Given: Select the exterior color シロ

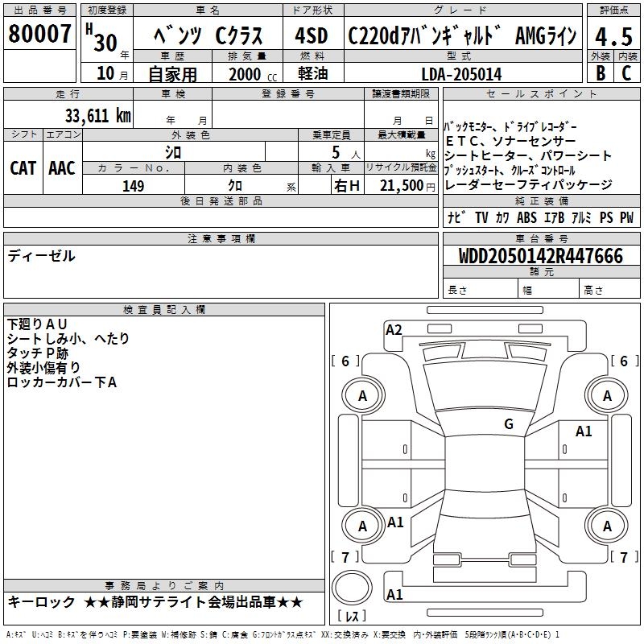Looking at the screenshot, I should 173,152.
